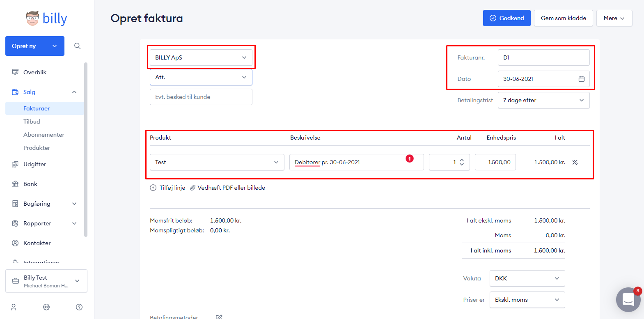The width and height of the screenshot is (644, 319).
Task: Open user profile icon at sidebar bottom
Action: 14,307
